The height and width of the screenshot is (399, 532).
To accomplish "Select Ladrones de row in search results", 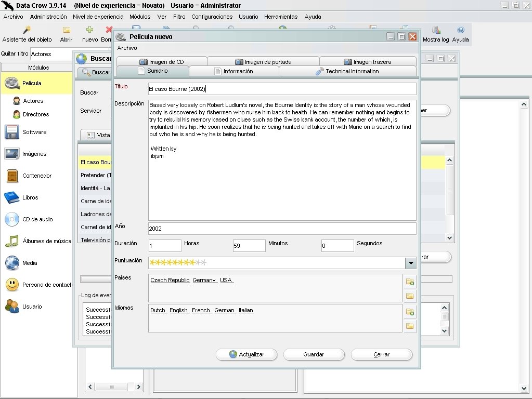I will 95,214.
